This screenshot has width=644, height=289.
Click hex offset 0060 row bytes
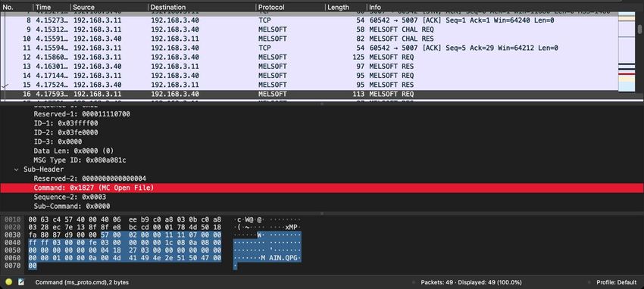click(125, 258)
